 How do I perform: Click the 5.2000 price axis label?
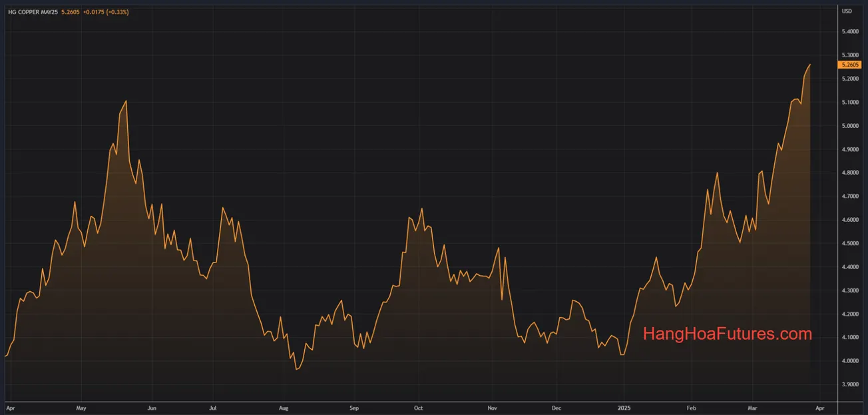(850, 79)
